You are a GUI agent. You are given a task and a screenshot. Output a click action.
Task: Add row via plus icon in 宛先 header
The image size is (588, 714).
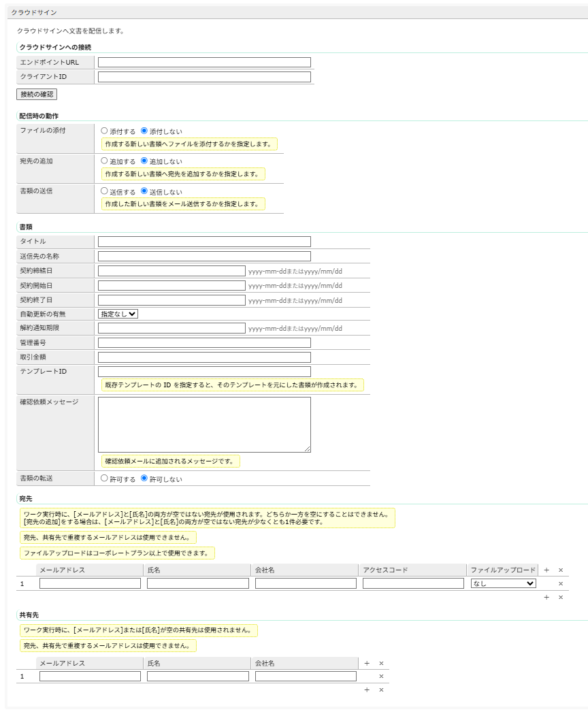[x=546, y=570]
